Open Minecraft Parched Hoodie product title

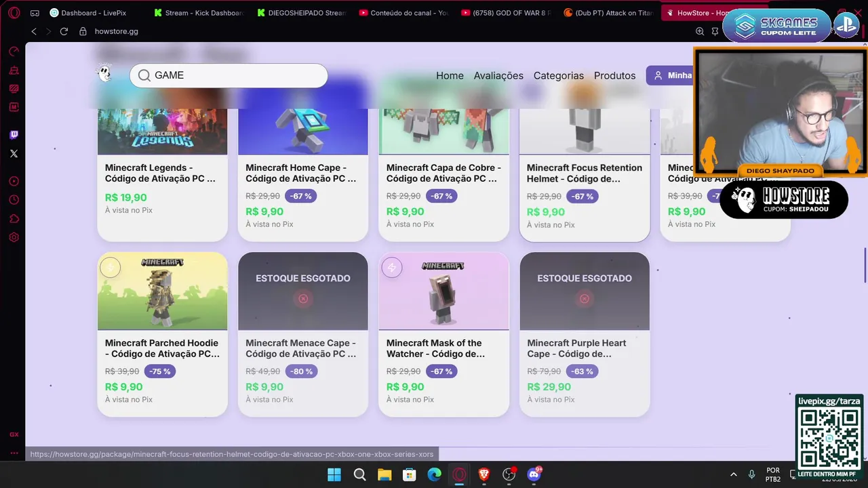(x=162, y=348)
